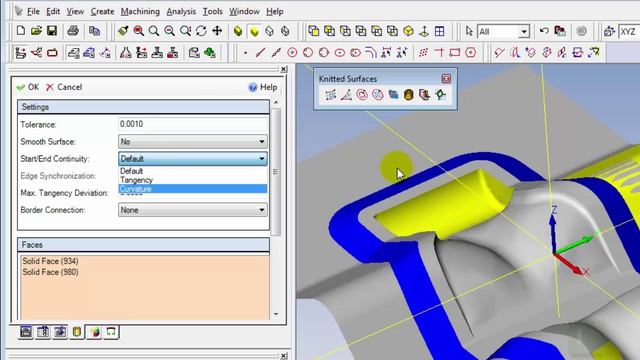
Task: Click the green stacked machining icon
Action: (x=210, y=53)
